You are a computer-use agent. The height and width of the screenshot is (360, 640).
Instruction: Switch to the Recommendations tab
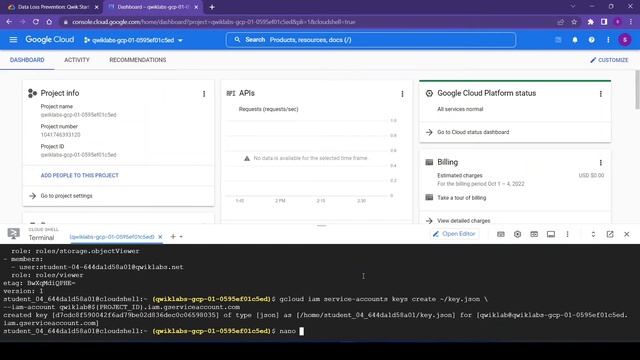pyautogui.click(x=138, y=60)
